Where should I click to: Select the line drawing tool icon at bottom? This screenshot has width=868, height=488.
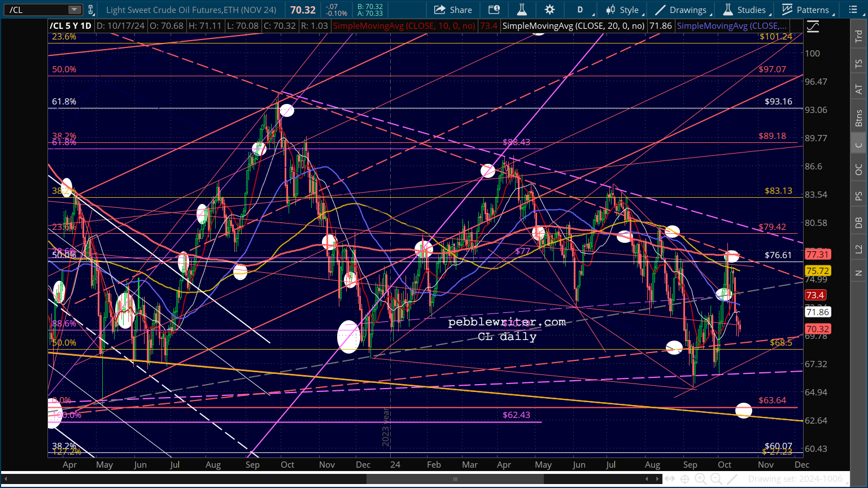click(733, 479)
